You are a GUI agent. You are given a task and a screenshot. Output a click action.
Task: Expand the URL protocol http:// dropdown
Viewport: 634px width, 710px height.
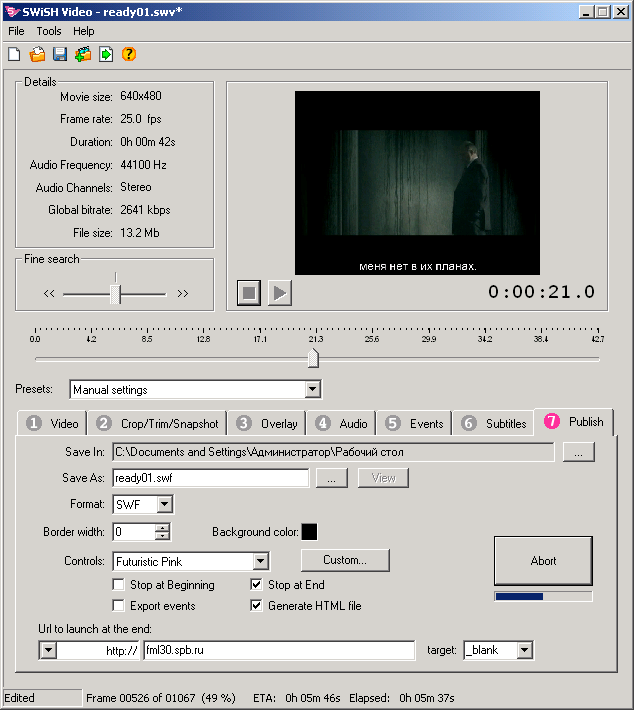point(48,651)
